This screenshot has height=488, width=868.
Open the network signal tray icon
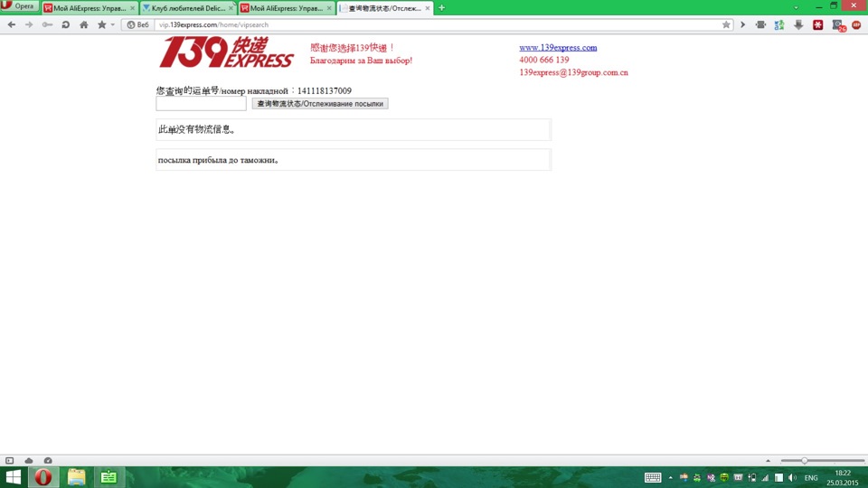click(765, 477)
